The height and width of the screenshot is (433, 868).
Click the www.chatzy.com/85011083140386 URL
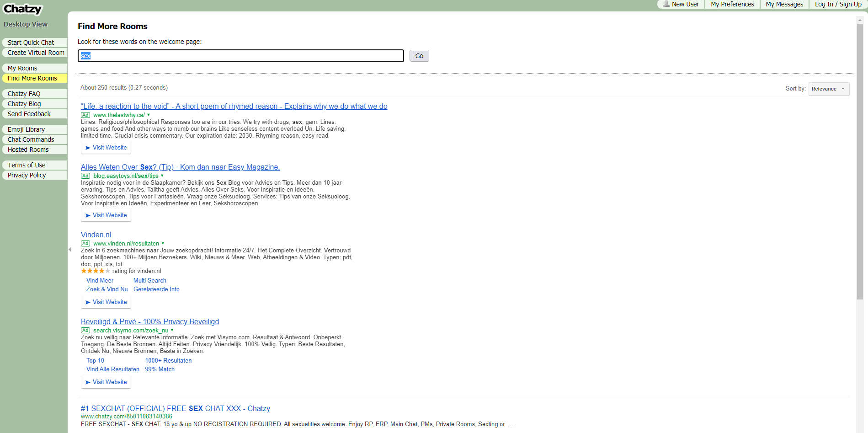127,417
